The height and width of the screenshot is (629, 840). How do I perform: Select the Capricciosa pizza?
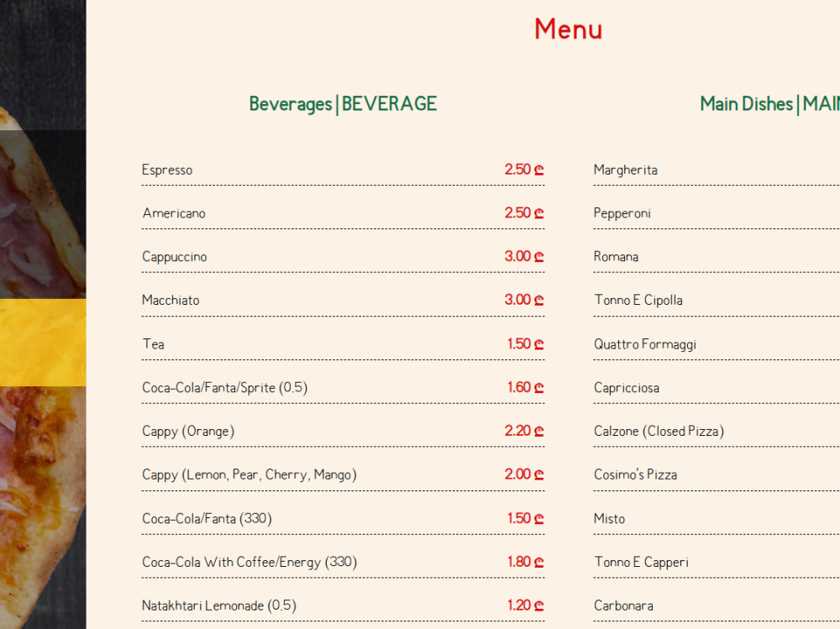pos(627,388)
